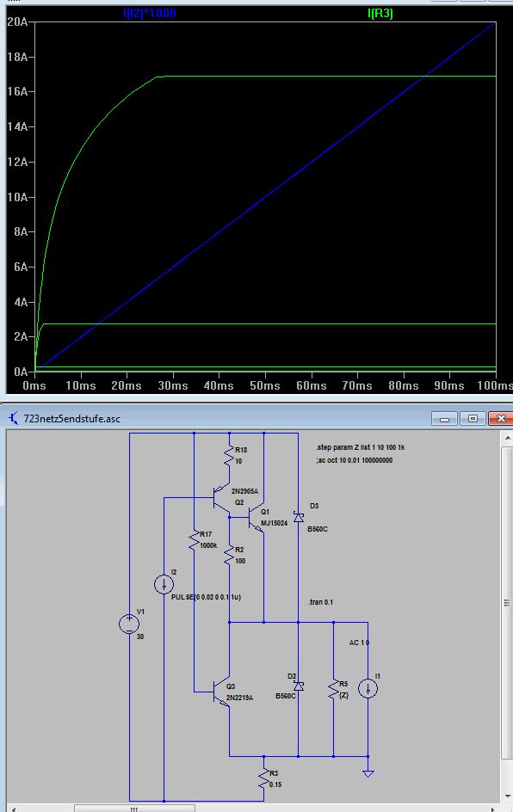Select the Q1 MJ15024 transistor symbol
The image size is (513, 812).
click(256, 519)
